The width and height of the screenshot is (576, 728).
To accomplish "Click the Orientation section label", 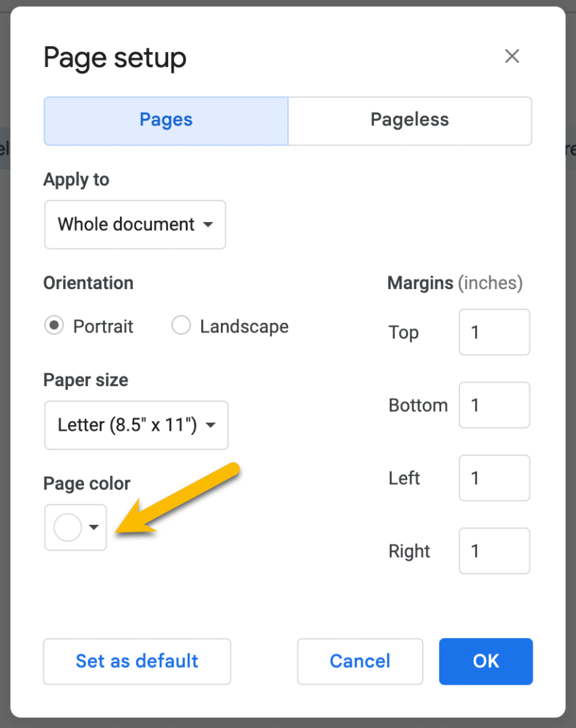I will [88, 283].
